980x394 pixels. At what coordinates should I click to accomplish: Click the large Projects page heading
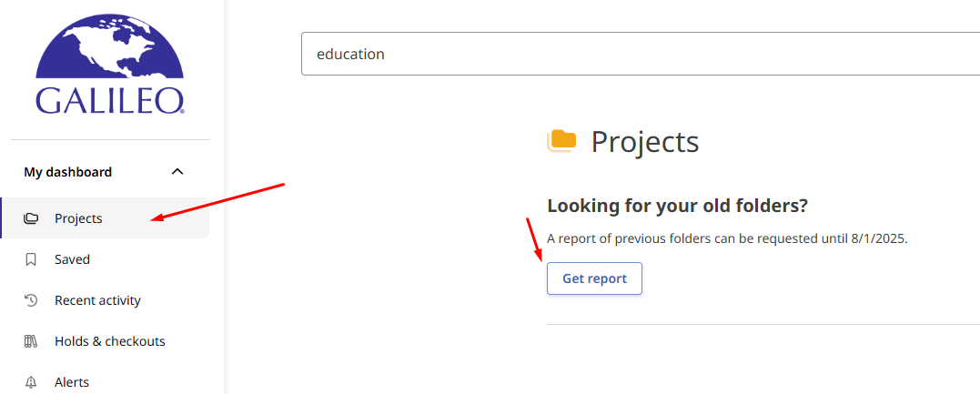(645, 142)
